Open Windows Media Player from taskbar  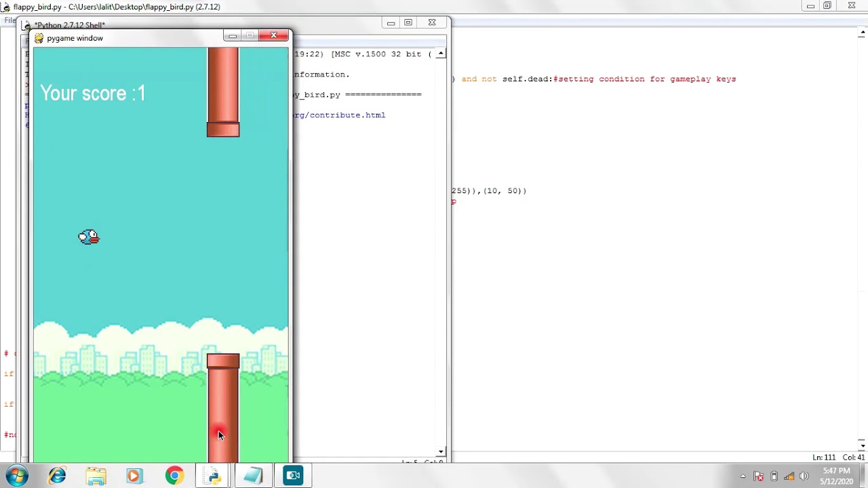click(x=134, y=476)
